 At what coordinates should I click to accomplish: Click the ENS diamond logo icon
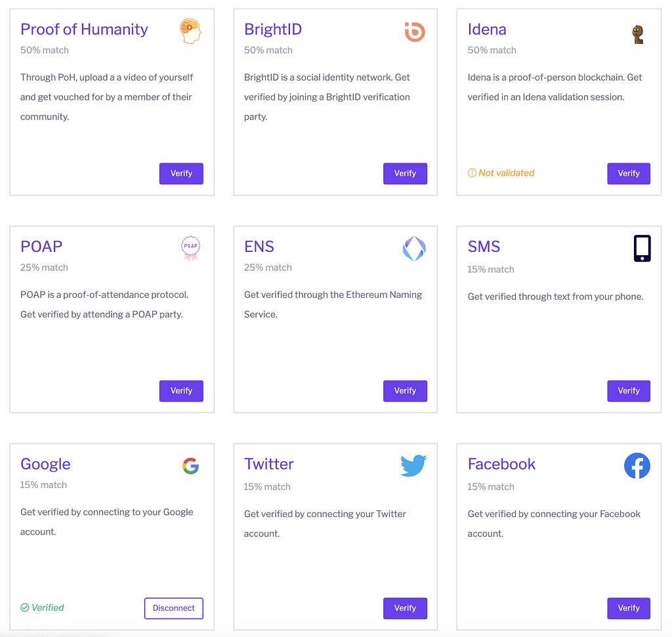pos(414,249)
